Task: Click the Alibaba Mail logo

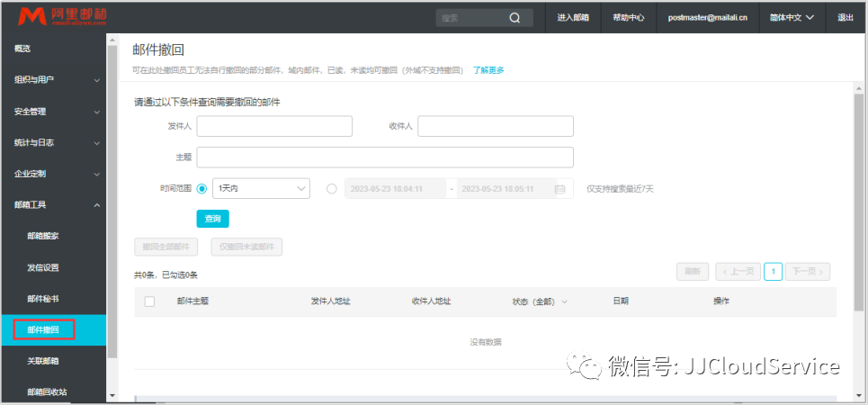Action: tap(62, 16)
